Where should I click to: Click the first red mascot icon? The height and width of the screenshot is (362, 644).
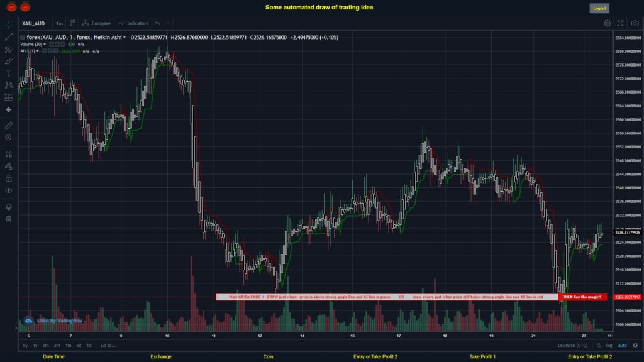pos(11,7)
